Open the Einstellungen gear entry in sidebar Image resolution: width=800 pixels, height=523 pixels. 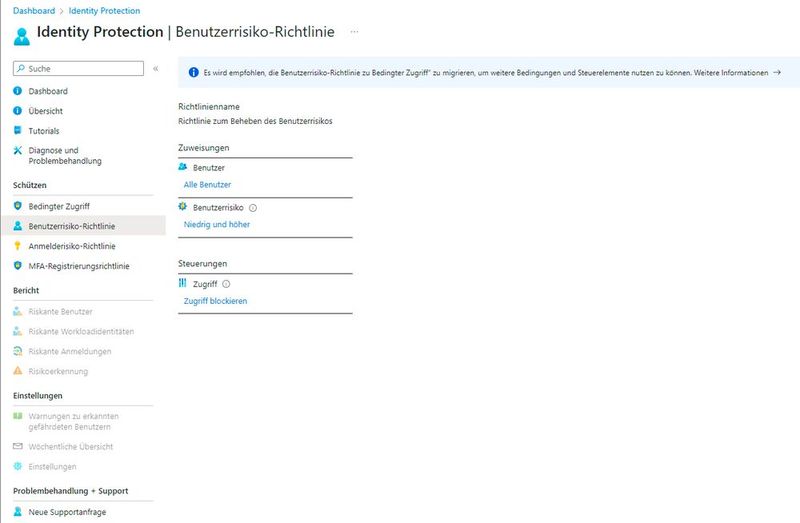tap(53, 466)
